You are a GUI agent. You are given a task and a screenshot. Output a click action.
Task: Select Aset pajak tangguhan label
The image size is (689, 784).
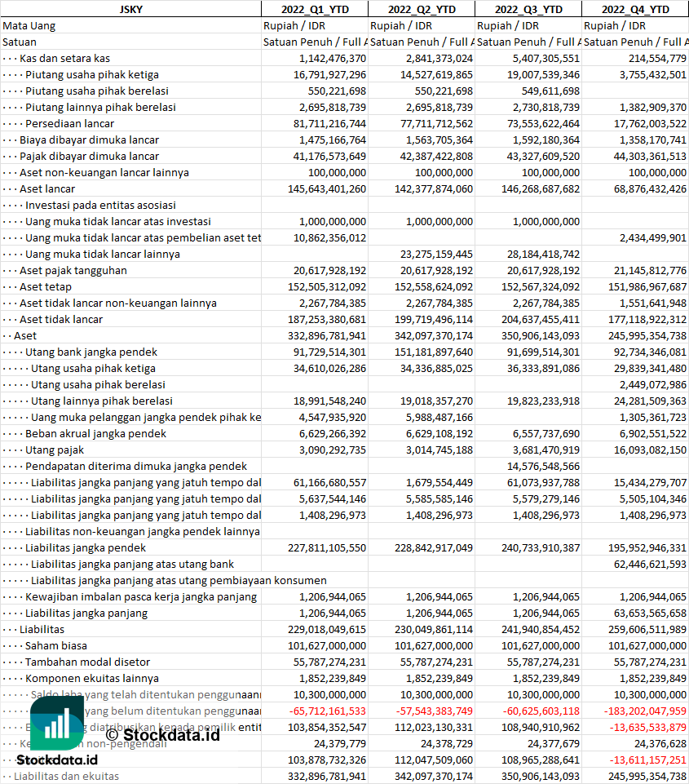click(73, 271)
